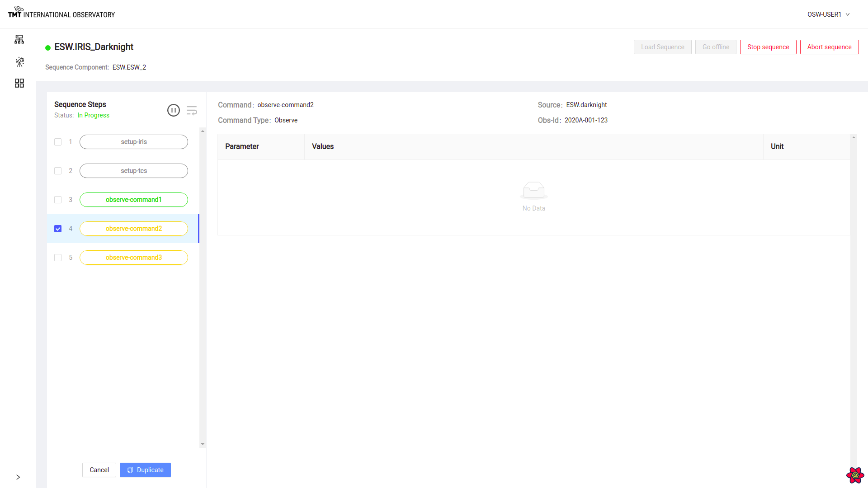Check the box for step 5 observe-command3
868x488 pixels.
(x=58, y=258)
